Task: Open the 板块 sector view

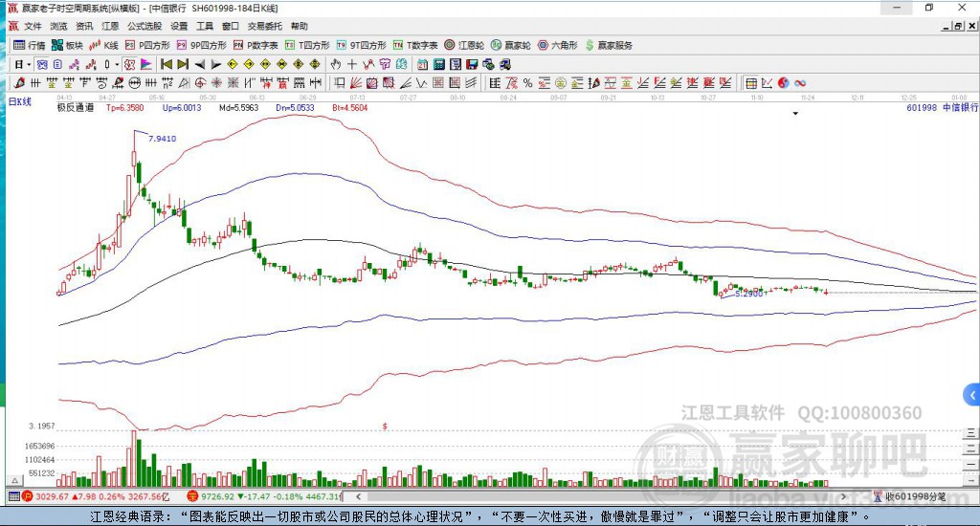Action: 68,45
